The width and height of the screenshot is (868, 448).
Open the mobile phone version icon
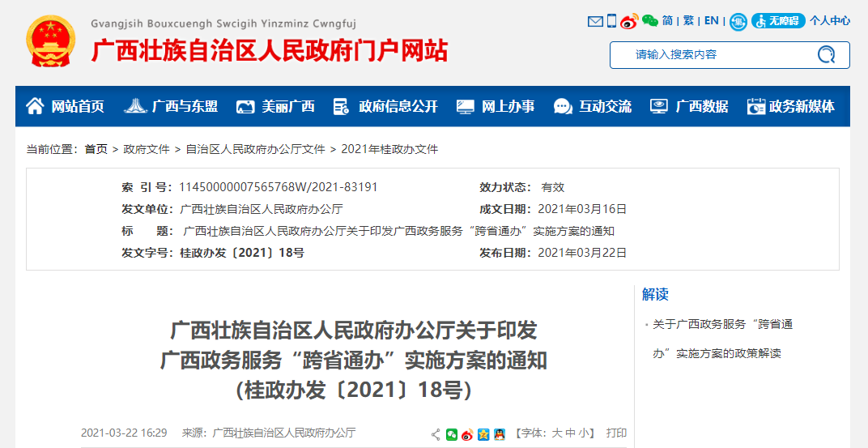pos(612,21)
